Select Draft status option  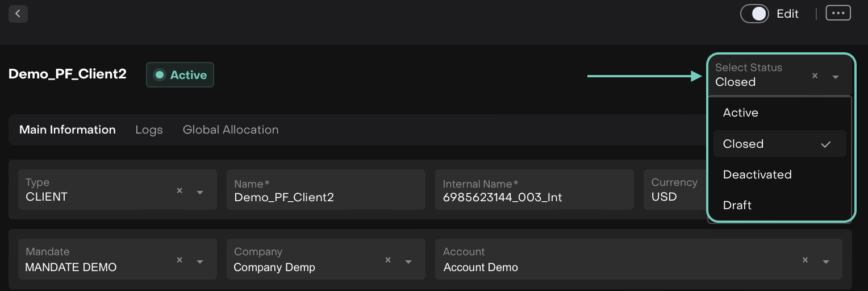pyautogui.click(x=737, y=205)
